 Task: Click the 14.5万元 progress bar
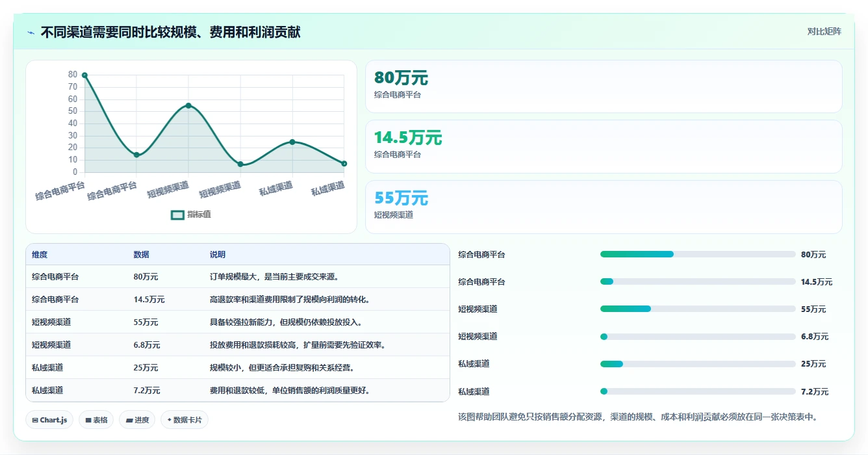698,281
